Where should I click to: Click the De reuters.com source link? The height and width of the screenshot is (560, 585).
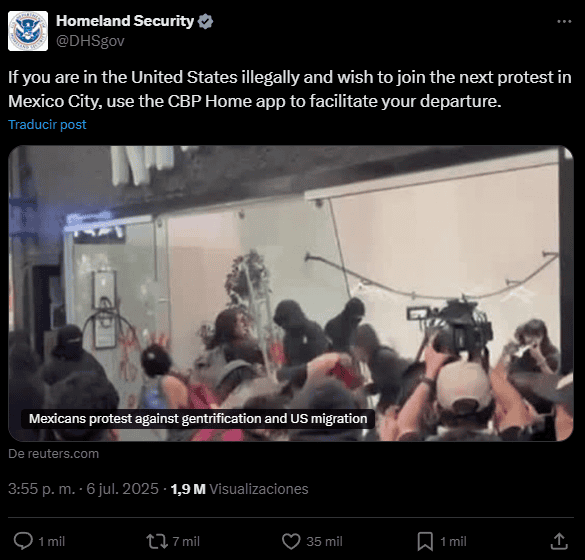[53, 454]
